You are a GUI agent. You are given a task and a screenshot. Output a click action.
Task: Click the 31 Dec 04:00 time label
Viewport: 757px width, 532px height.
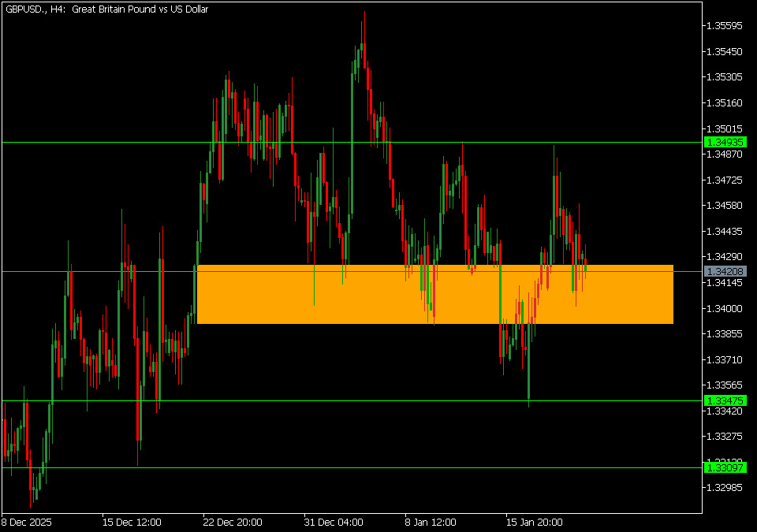pos(334,522)
